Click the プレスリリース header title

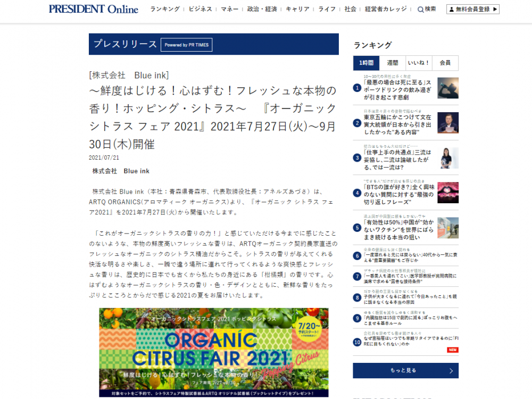pyautogui.click(x=125, y=44)
